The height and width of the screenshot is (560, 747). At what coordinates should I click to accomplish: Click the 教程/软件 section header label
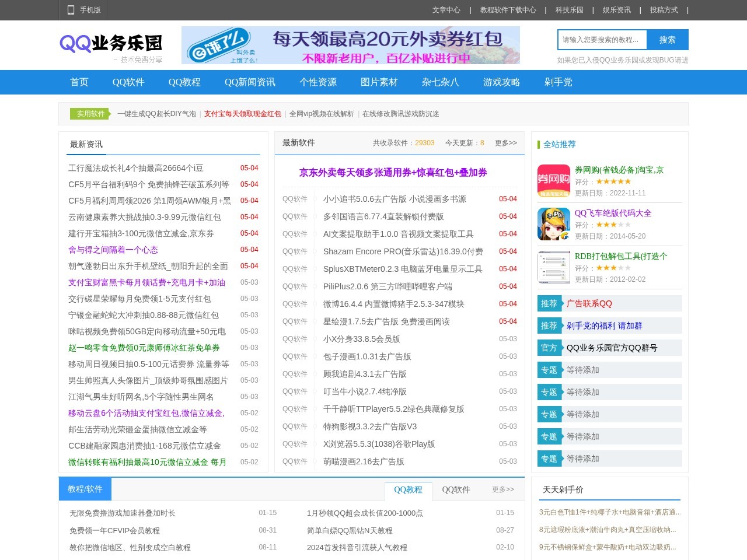[x=85, y=489]
